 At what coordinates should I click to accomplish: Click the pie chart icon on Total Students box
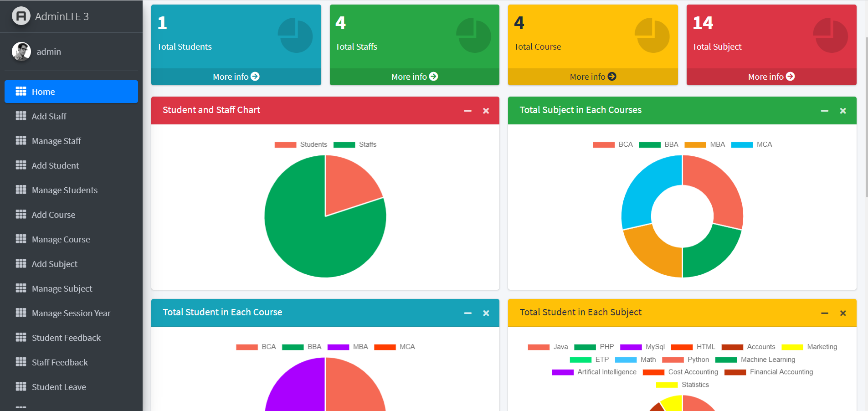(295, 36)
